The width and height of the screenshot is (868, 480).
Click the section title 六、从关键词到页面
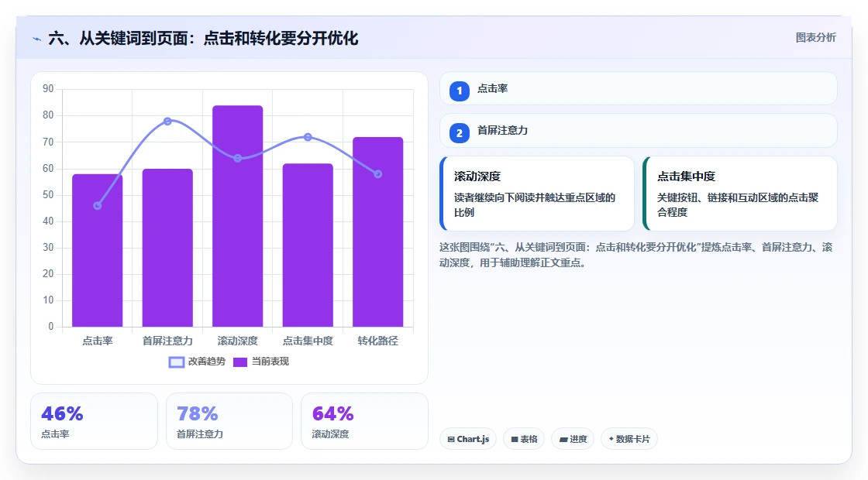tap(203, 38)
